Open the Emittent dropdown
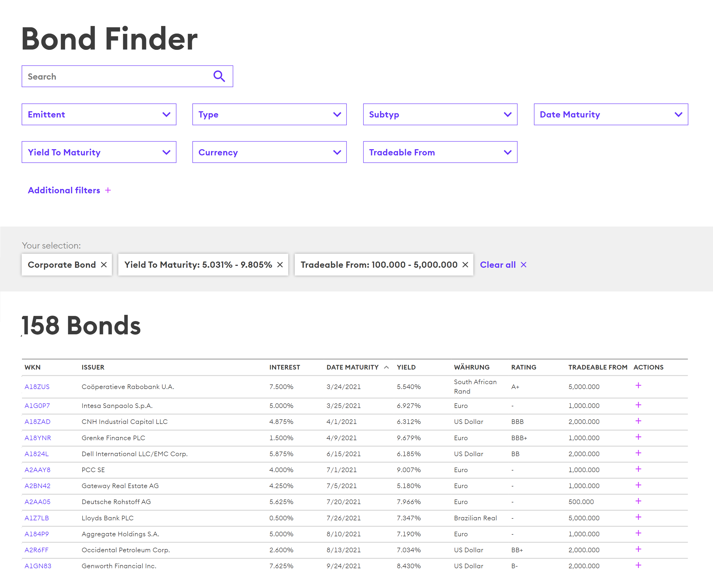The height and width of the screenshot is (588, 713). tap(99, 115)
